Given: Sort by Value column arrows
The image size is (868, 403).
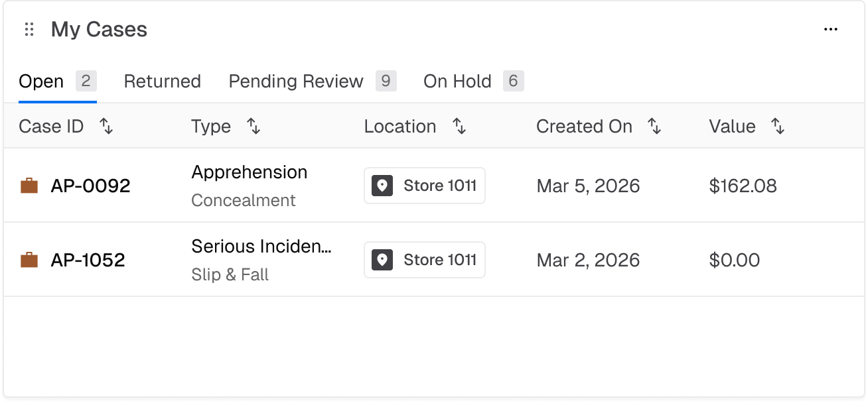Looking at the screenshot, I should pyautogui.click(x=778, y=127).
